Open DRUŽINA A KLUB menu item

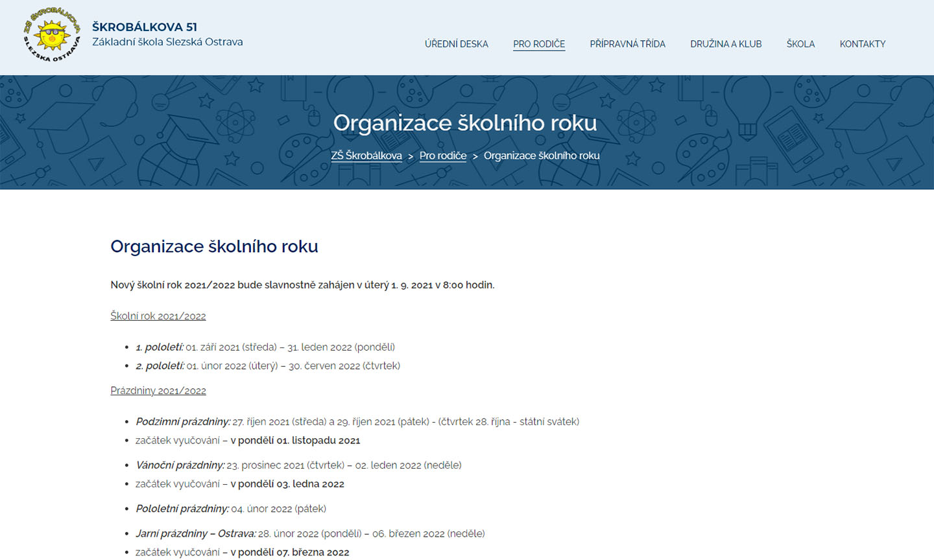(726, 44)
